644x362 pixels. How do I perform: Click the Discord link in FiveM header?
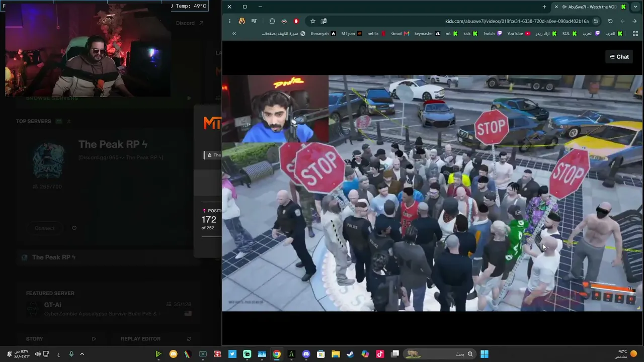click(190, 23)
